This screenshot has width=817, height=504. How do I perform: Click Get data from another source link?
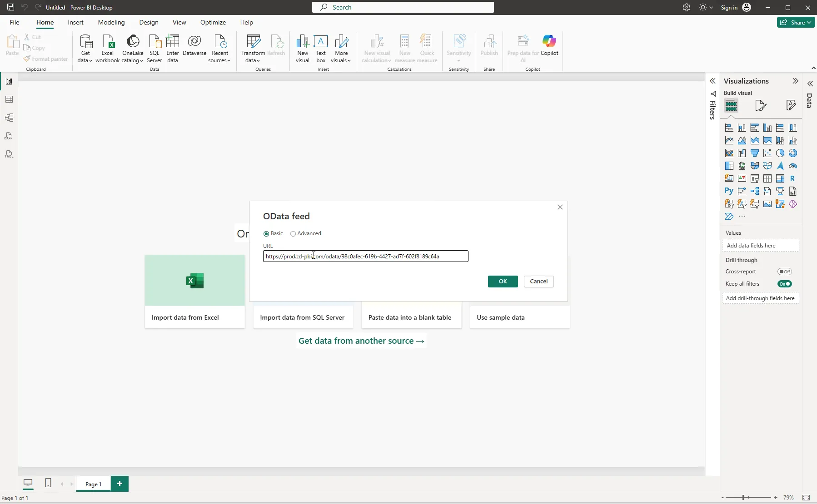tap(361, 341)
